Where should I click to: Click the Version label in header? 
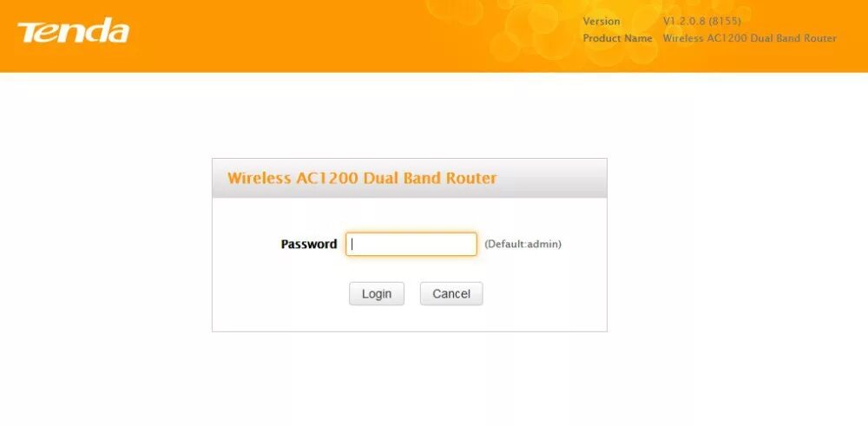click(x=602, y=22)
